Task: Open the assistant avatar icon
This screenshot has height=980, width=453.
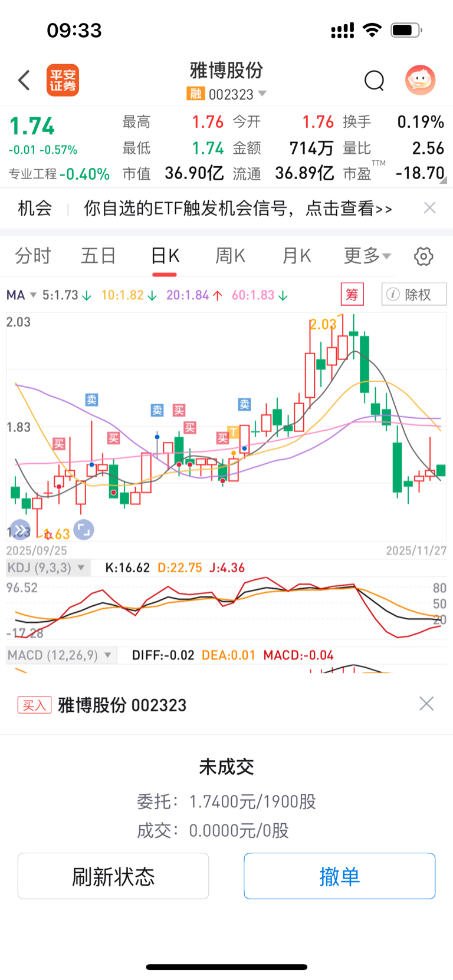Action: tap(420, 80)
